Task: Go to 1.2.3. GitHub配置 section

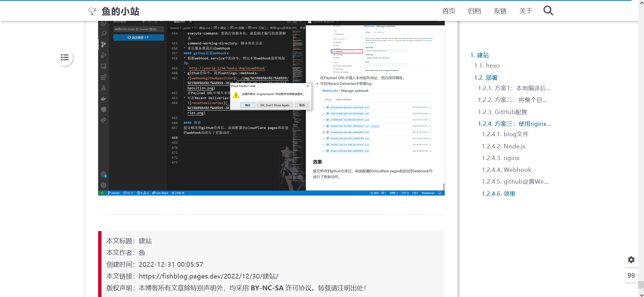Action: click(502, 112)
